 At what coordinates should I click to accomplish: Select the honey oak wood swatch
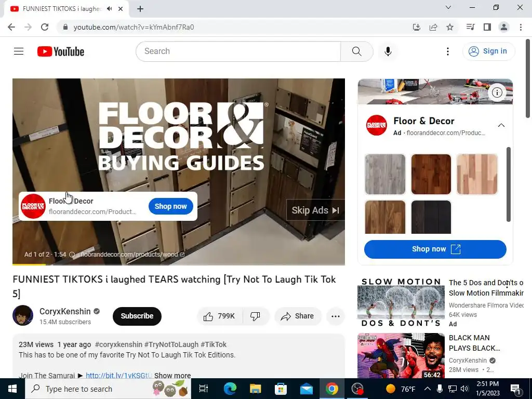coord(385,217)
